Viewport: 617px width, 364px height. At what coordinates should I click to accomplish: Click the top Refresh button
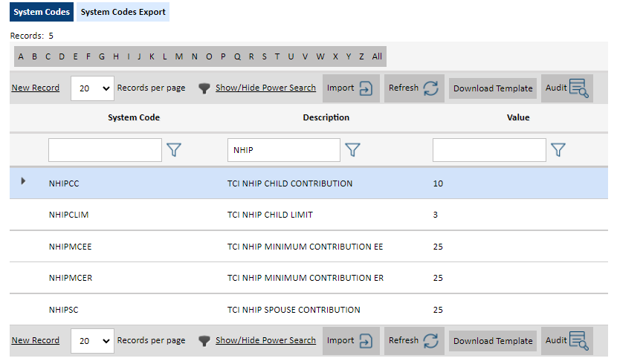[x=414, y=88]
